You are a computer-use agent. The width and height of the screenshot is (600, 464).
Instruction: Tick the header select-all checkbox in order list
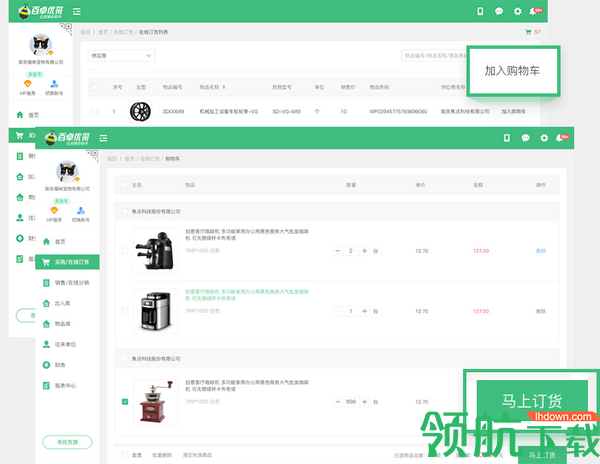pos(95,87)
